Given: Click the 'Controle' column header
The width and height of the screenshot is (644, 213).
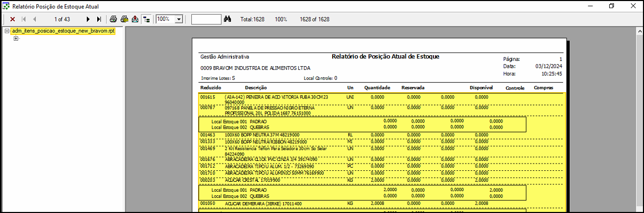Looking at the screenshot, I should pos(515,88).
